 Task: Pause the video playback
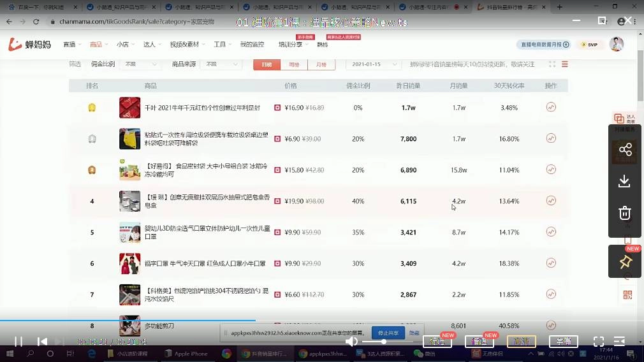pyautogui.click(x=18, y=342)
